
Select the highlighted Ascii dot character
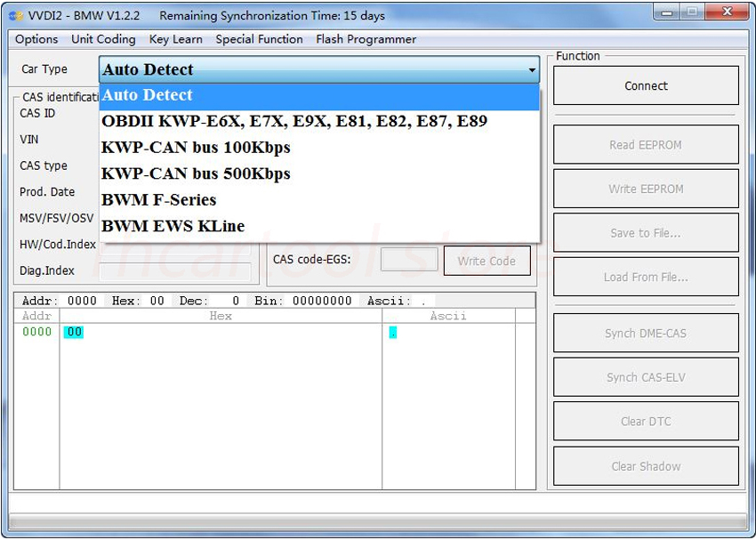(393, 332)
